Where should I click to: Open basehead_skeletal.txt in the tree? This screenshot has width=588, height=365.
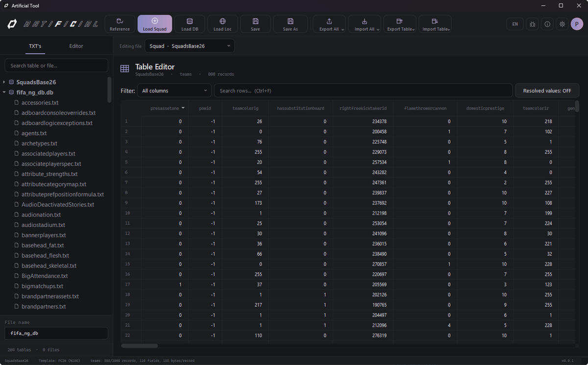tap(49, 266)
